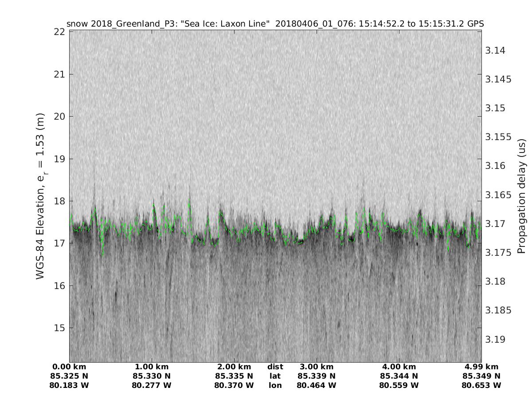Select the 85.339 N latitude label
The image size is (532, 399).
click(x=317, y=376)
